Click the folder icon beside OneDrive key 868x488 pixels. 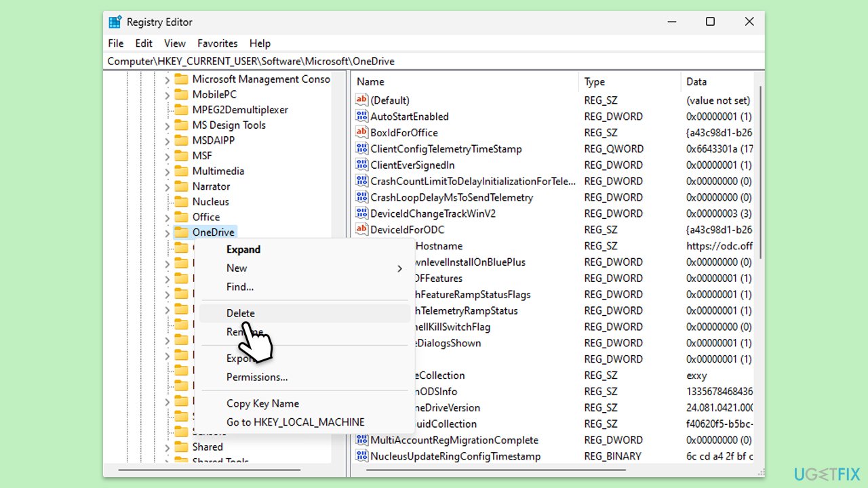[181, 232]
